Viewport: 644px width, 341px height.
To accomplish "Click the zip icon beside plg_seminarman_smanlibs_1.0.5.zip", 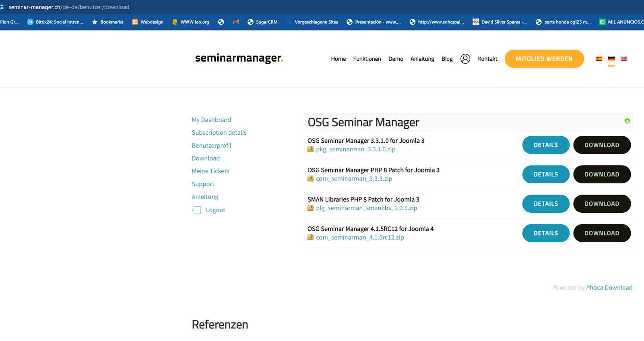I will [310, 208].
